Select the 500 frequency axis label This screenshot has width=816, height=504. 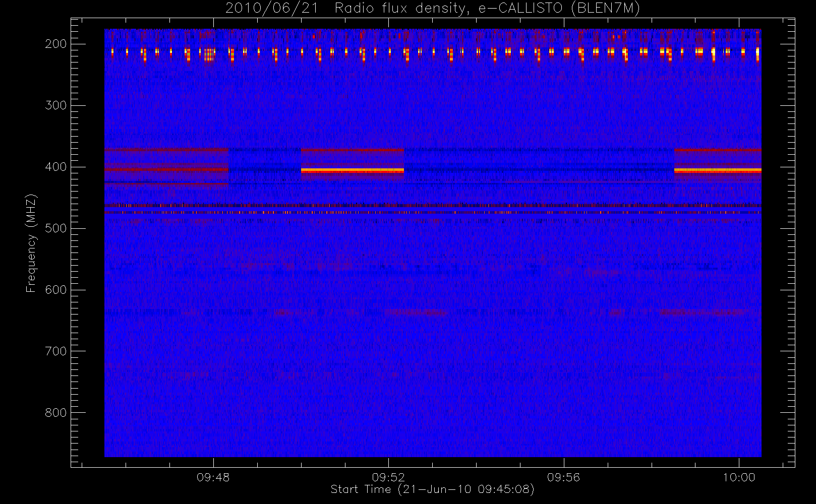point(55,228)
